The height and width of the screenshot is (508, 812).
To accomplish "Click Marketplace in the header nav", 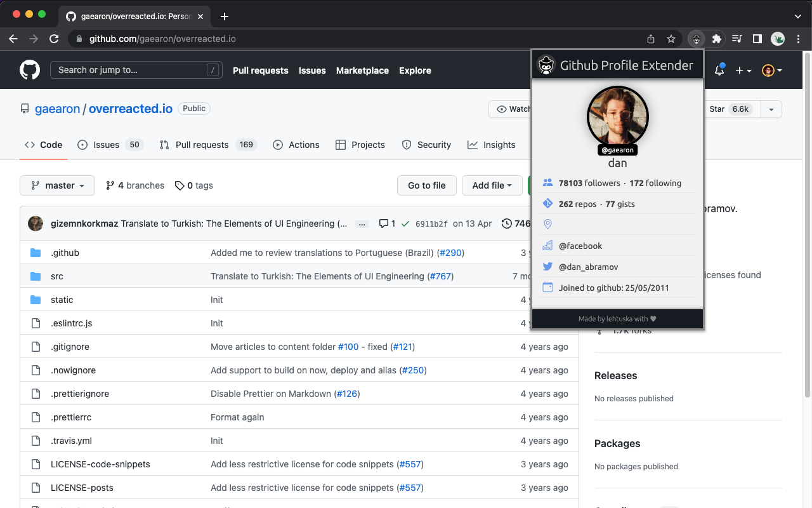I will 362,70.
